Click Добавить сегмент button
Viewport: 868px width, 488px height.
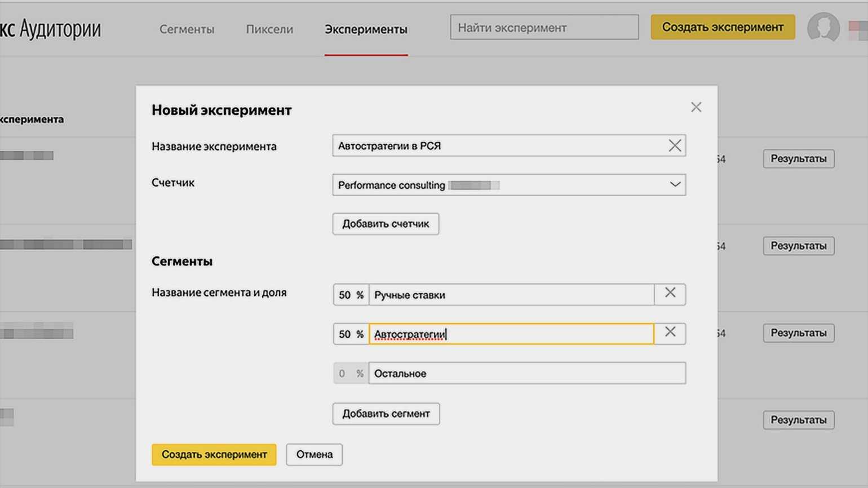[x=386, y=414]
